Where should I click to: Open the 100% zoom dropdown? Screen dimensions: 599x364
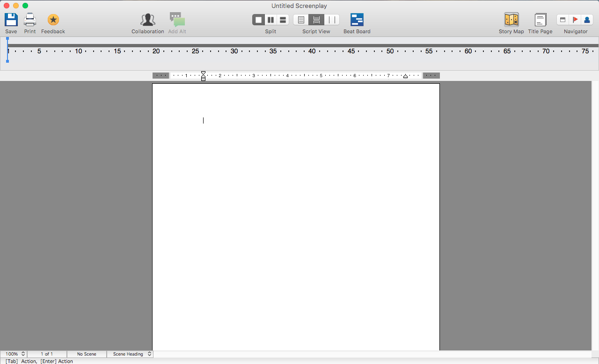pyautogui.click(x=14, y=354)
